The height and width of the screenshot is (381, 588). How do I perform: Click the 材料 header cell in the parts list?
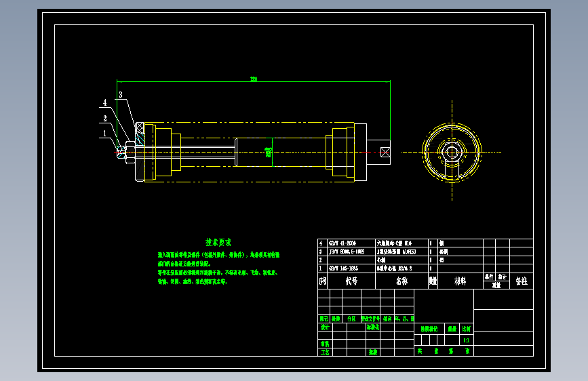pyautogui.click(x=460, y=281)
